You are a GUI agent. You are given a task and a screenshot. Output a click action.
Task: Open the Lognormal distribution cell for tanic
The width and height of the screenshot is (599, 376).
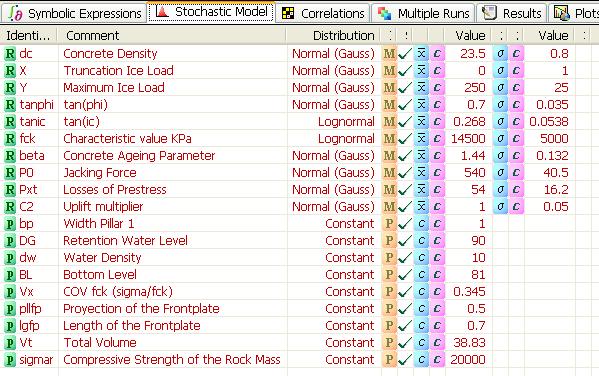pyautogui.click(x=333, y=122)
